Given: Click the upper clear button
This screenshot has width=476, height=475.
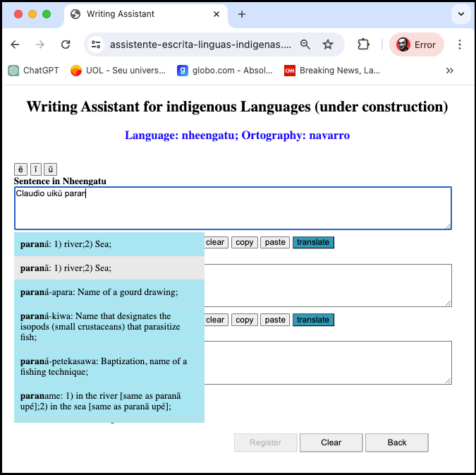Looking at the screenshot, I should pos(216,242).
